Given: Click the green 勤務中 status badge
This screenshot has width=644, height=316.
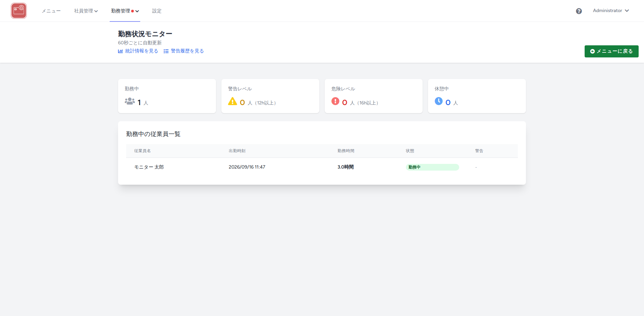Looking at the screenshot, I should [x=432, y=167].
